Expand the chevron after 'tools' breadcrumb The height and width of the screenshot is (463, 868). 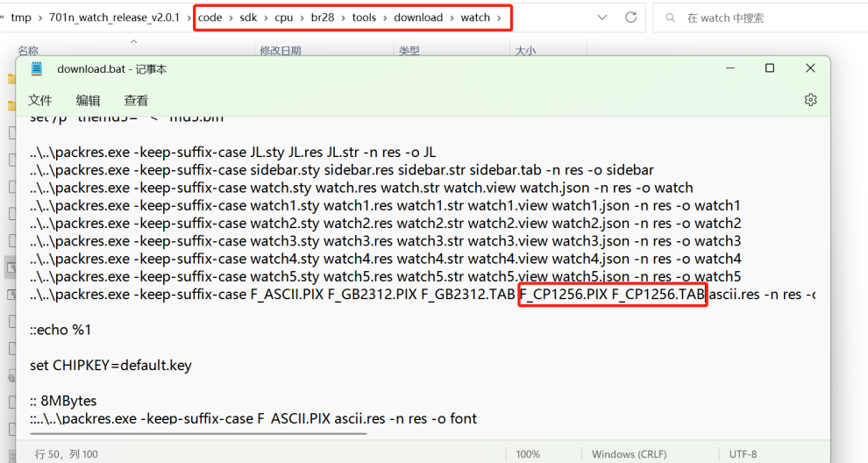point(385,18)
